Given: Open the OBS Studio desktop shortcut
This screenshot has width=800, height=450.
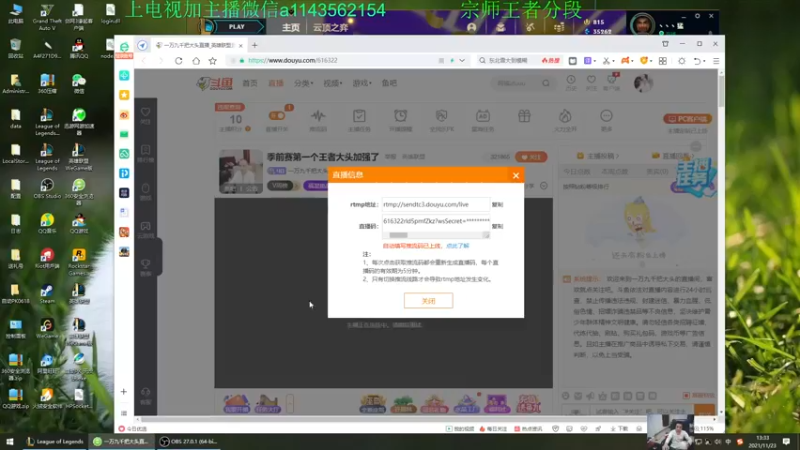Looking at the screenshot, I should [47, 189].
